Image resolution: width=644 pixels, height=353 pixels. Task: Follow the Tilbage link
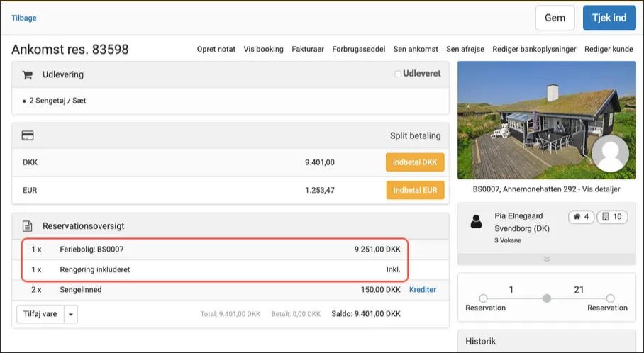(x=24, y=18)
